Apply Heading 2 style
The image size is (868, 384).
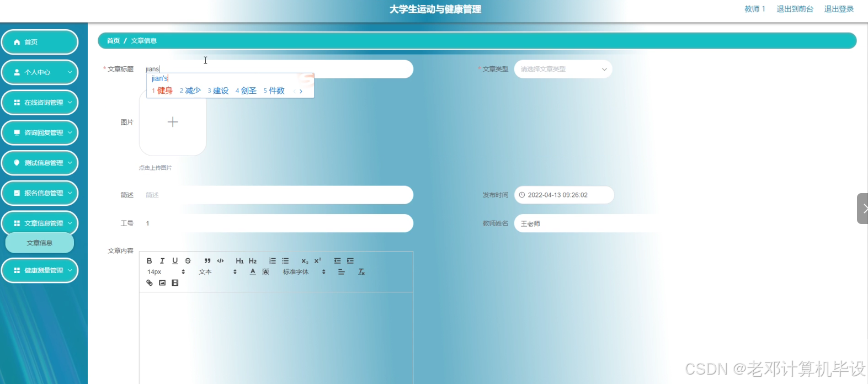[253, 261]
